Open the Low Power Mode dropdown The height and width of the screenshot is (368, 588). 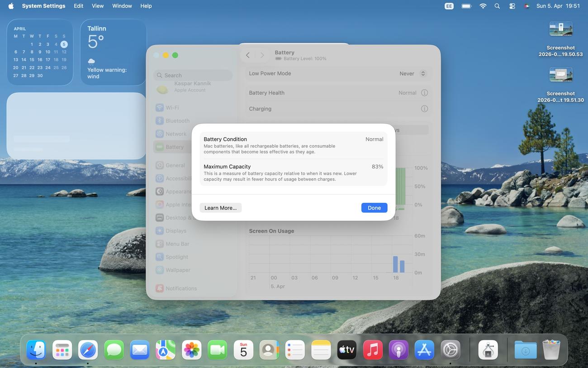[413, 73]
